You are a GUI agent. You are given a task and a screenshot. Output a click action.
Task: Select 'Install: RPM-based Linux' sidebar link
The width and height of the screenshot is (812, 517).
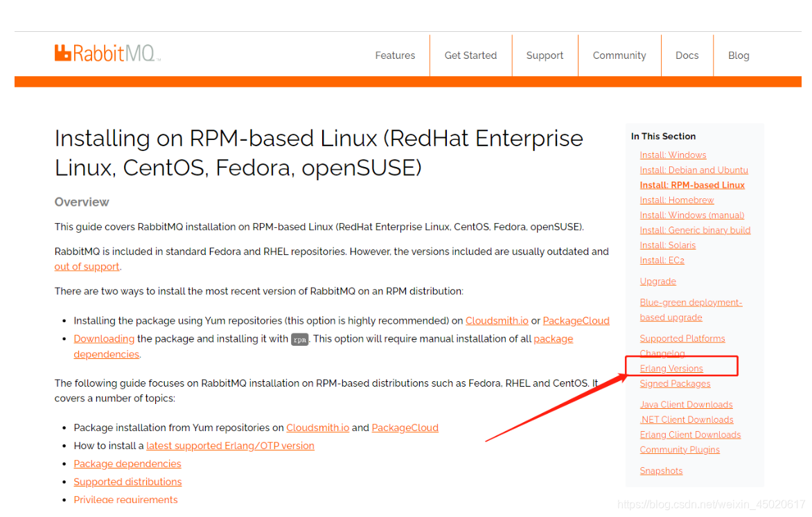click(x=692, y=185)
